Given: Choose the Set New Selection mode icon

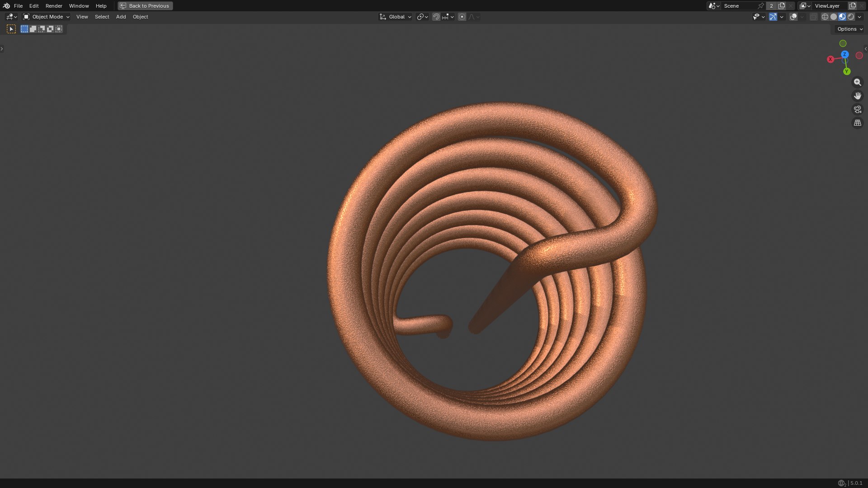Looking at the screenshot, I should 24,29.
